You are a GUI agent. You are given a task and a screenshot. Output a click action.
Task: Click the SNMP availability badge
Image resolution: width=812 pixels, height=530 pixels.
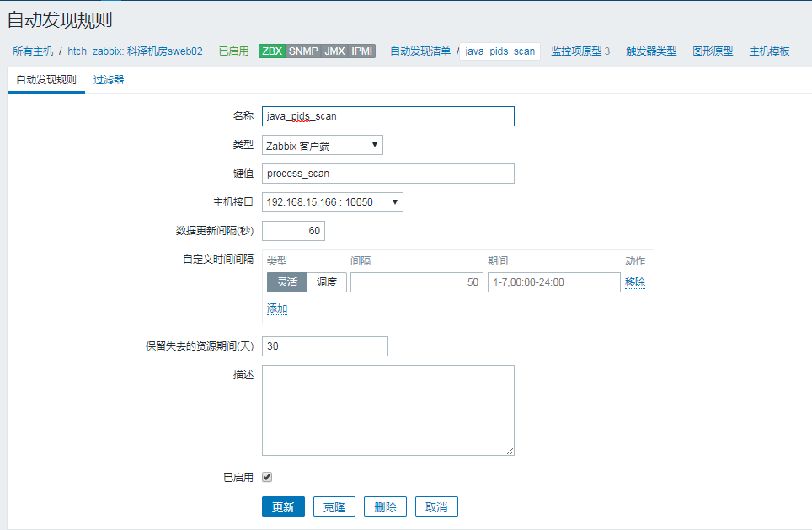click(x=303, y=51)
